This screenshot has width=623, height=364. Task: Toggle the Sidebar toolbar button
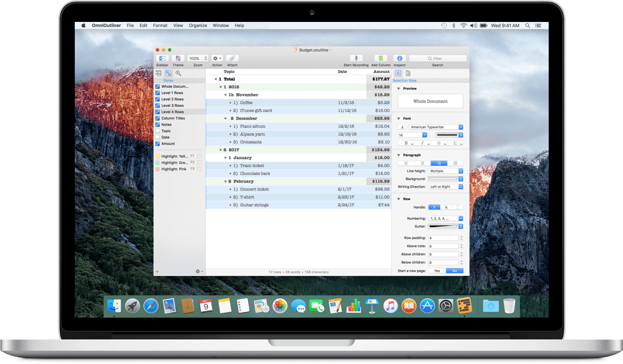coord(162,58)
